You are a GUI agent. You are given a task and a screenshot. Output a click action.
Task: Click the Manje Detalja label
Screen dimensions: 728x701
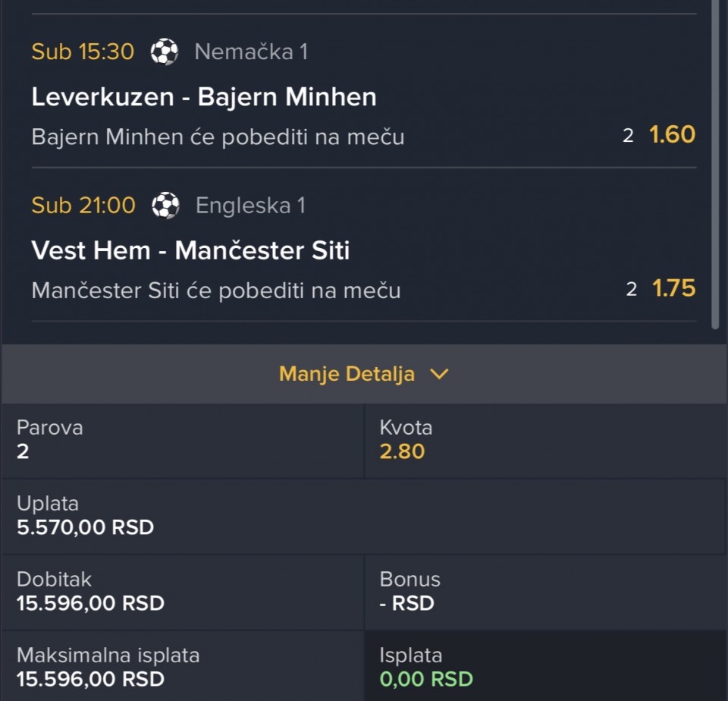point(347,374)
